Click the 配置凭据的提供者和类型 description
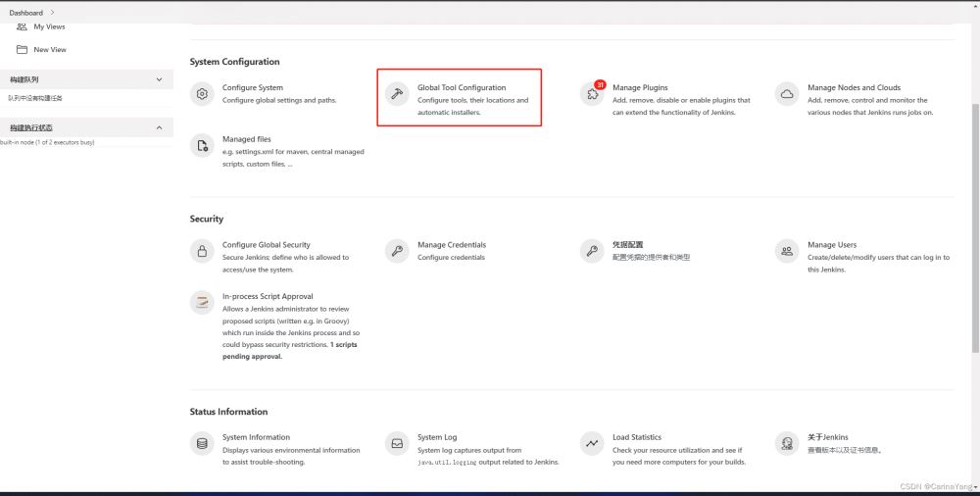Viewport: 980px width, 496px height. click(652, 257)
